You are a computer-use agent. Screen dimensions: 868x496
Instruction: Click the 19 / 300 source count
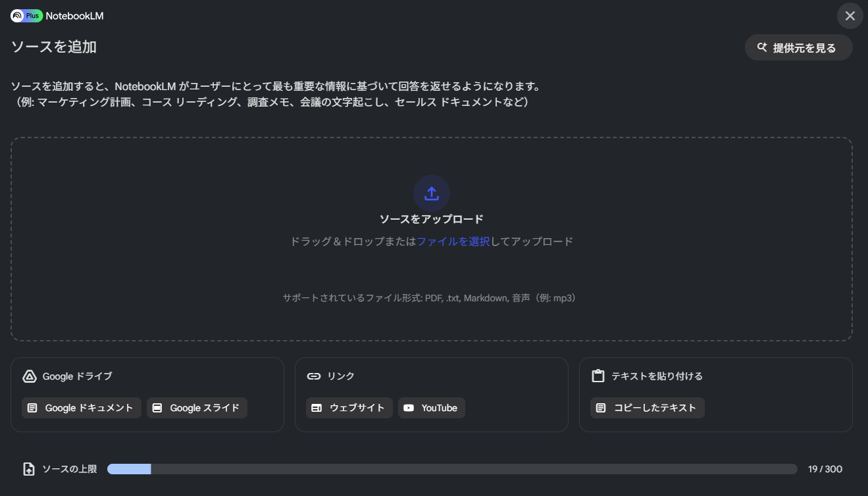pyautogui.click(x=825, y=469)
